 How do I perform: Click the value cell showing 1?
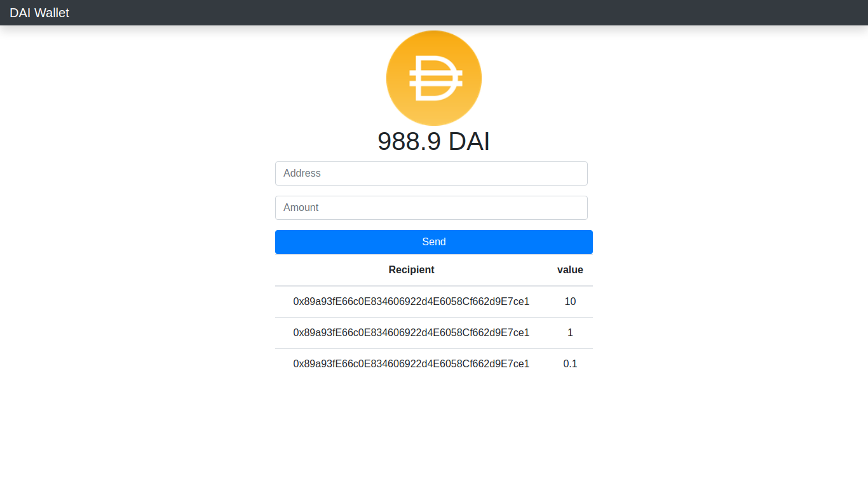click(x=570, y=333)
